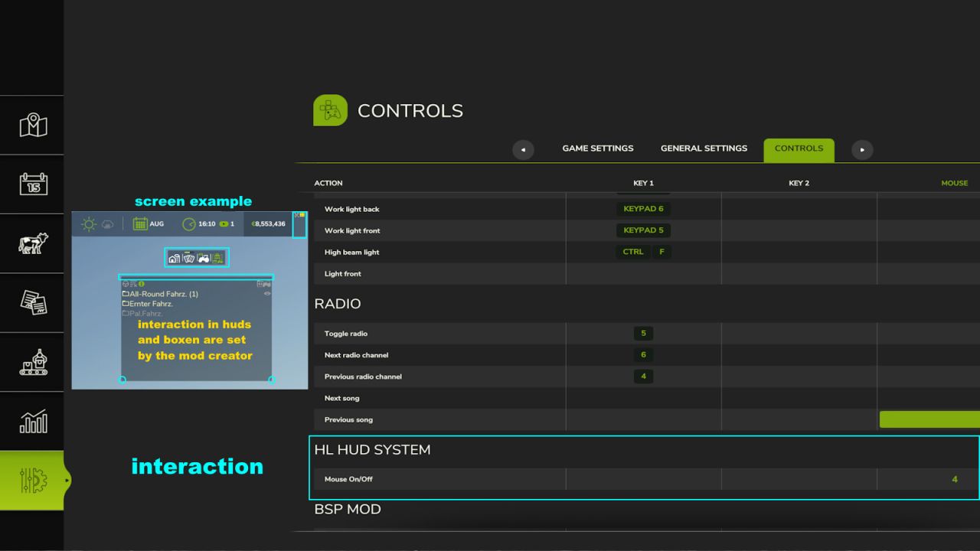Viewport: 980px width, 551px height.
Task: Click the house icon in the HUD example
Action: 175,259
